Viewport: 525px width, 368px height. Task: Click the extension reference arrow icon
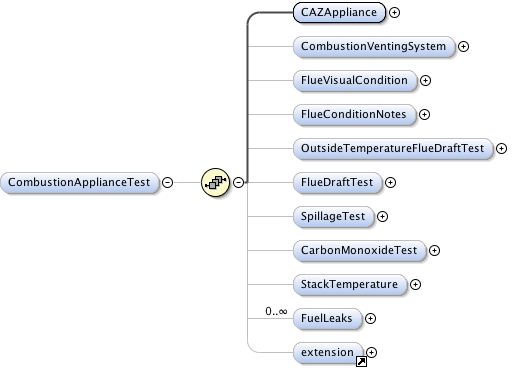[x=361, y=361]
